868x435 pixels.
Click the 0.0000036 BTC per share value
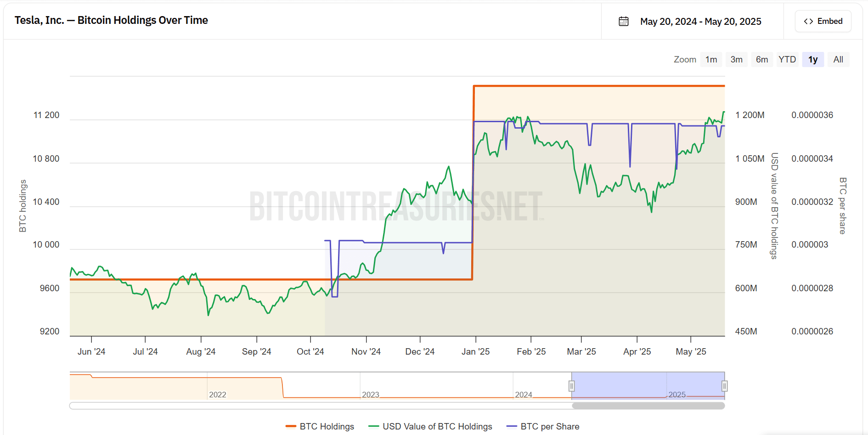[812, 115]
